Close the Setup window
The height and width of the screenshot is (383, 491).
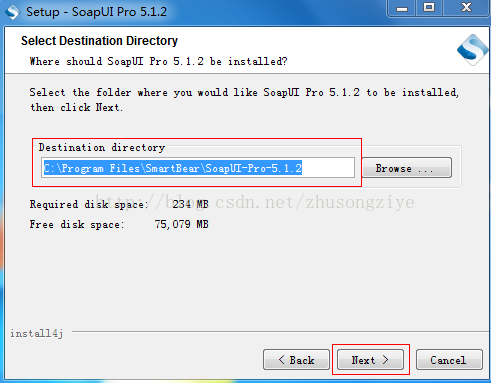coord(466,8)
